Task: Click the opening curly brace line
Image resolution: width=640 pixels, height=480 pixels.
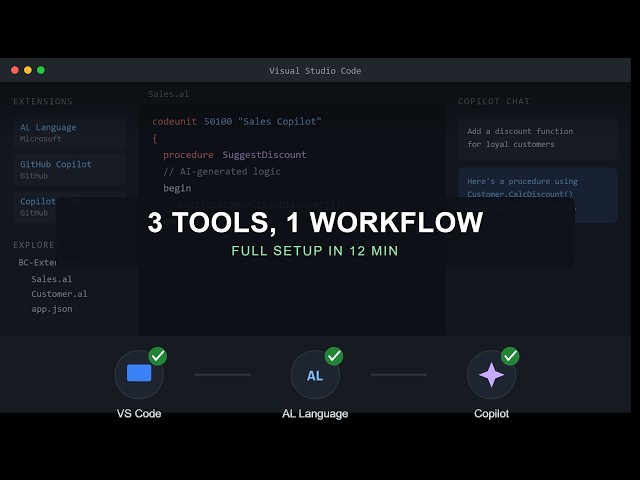Action: coord(155,138)
